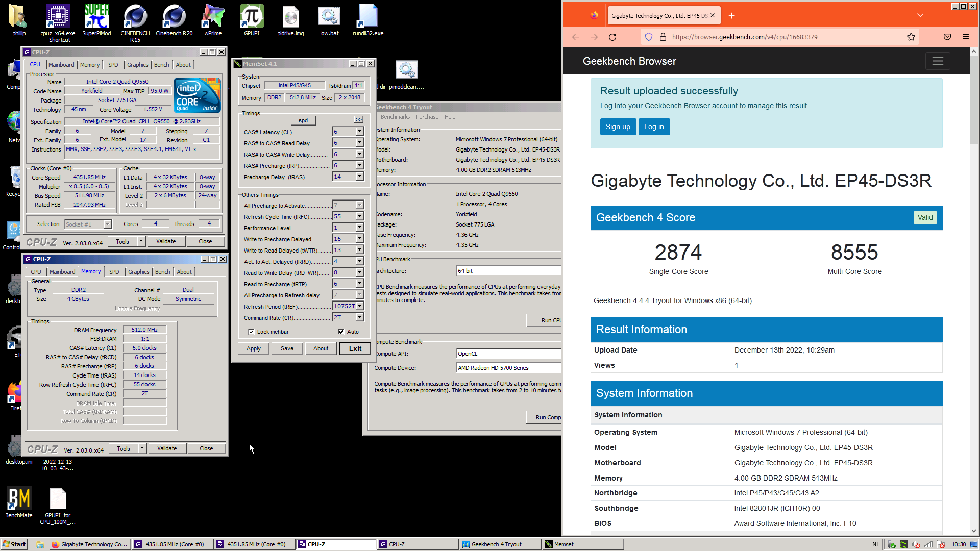Click the spd button in MemSet
This screenshot has width=980, height=551.
[303, 120]
